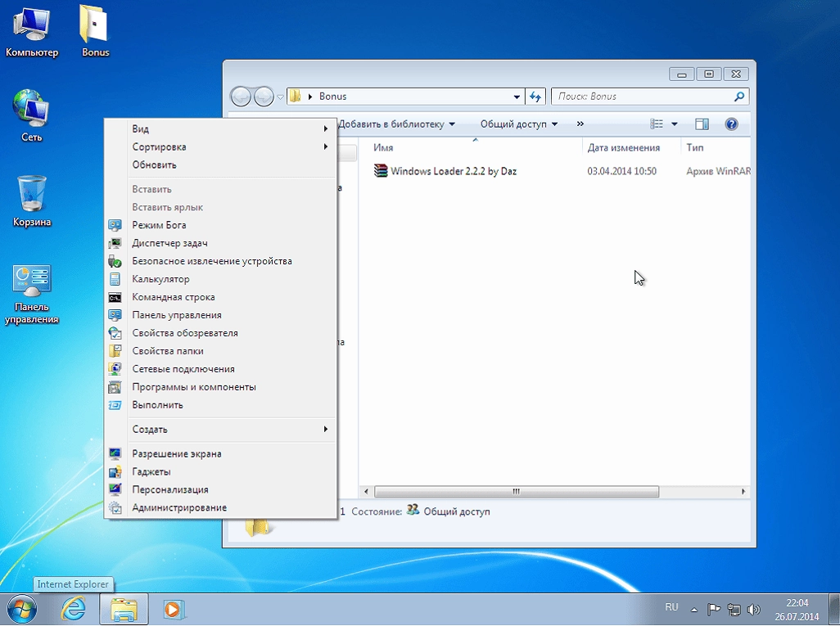Open Windows Media Player from taskbar

tap(173, 610)
